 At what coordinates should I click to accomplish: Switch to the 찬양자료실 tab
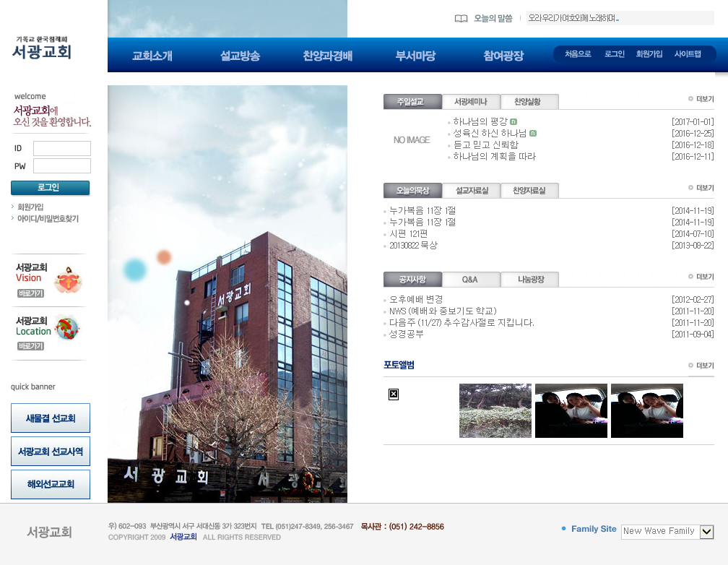(x=529, y=190)
